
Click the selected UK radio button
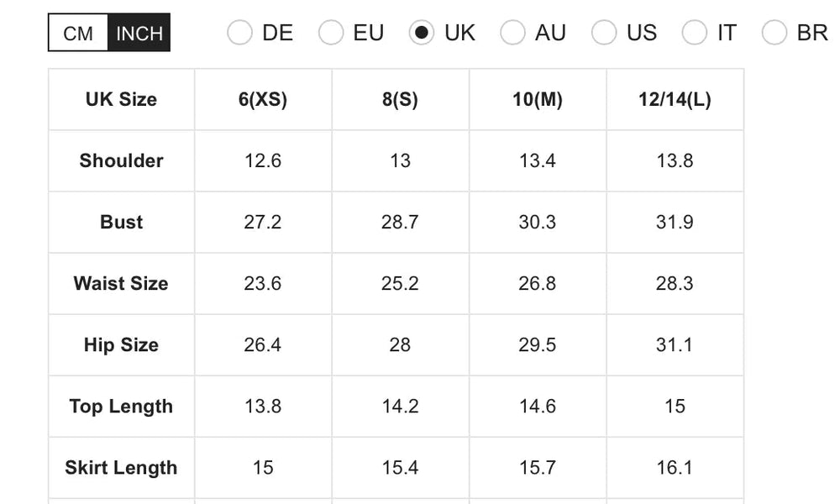tap(422, 33)
